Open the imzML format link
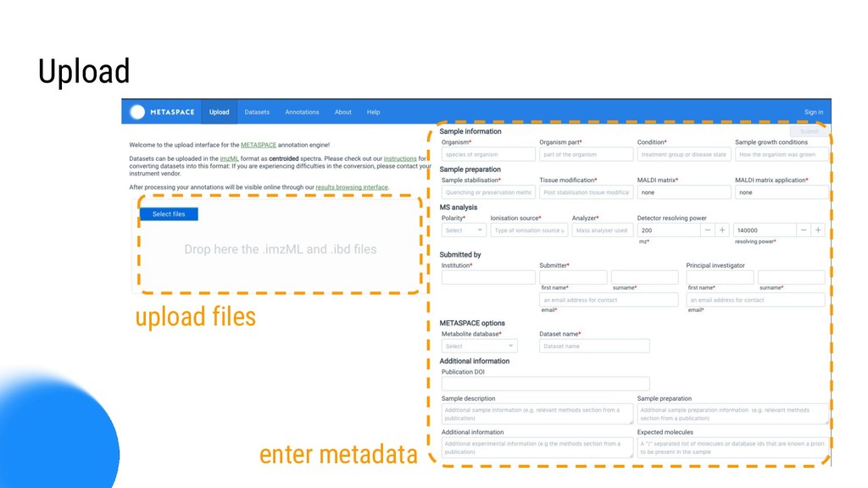Screen dimensions: 868x488 tap(229, 158)
